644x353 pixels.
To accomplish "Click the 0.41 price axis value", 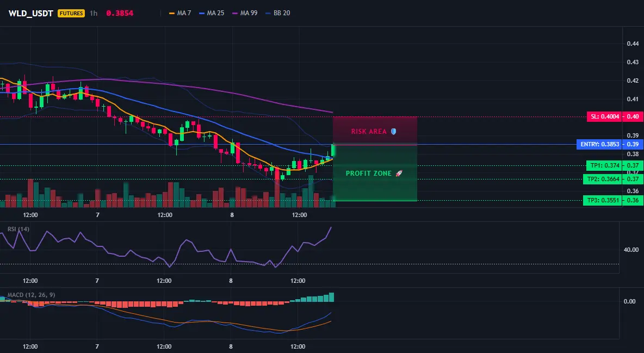I will click(x=633, y=99).
